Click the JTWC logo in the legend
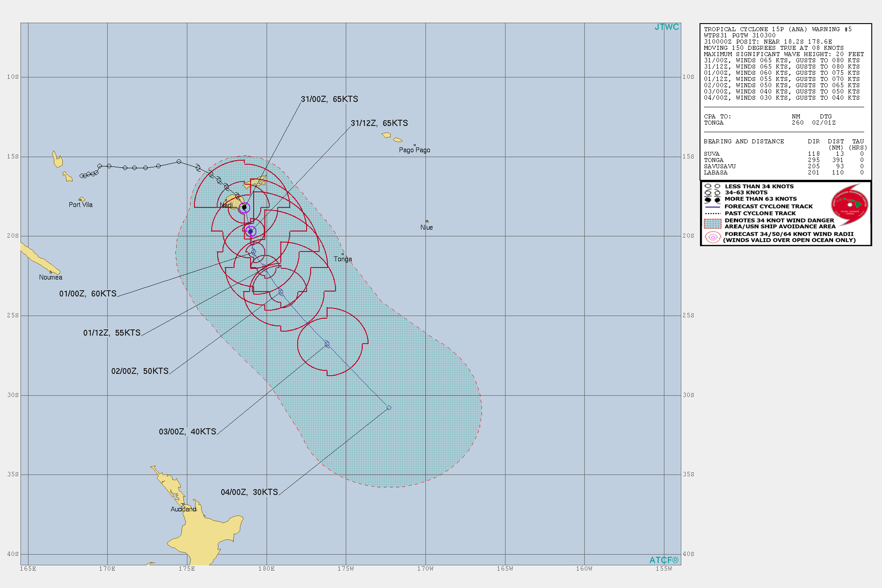The image size is (882, 588). [x=850, y=205]
